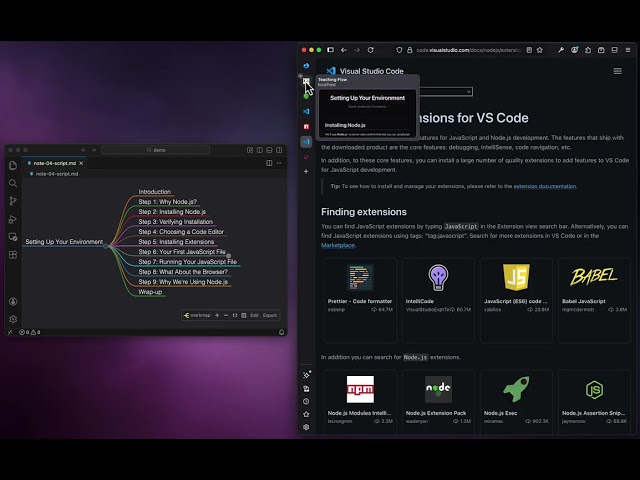
Task: Select the note-04-script.md editor tab
Action: (x=52, y=163)
